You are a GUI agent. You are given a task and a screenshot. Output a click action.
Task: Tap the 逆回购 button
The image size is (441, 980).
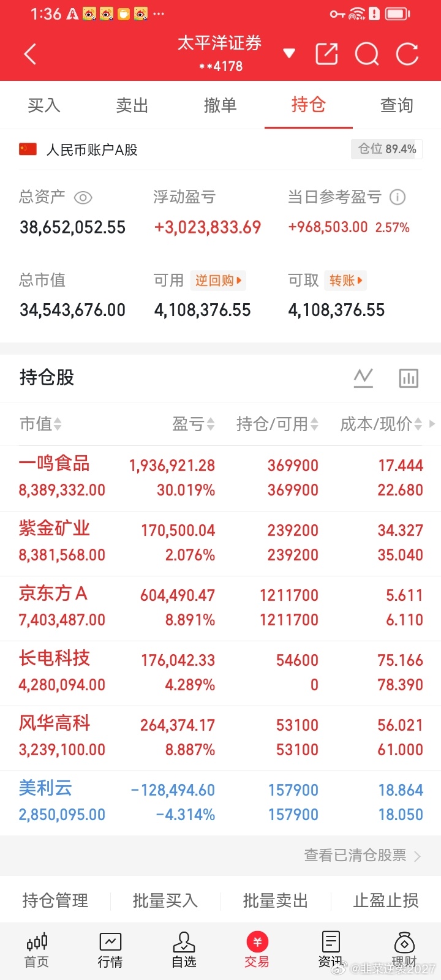(219, 281)
